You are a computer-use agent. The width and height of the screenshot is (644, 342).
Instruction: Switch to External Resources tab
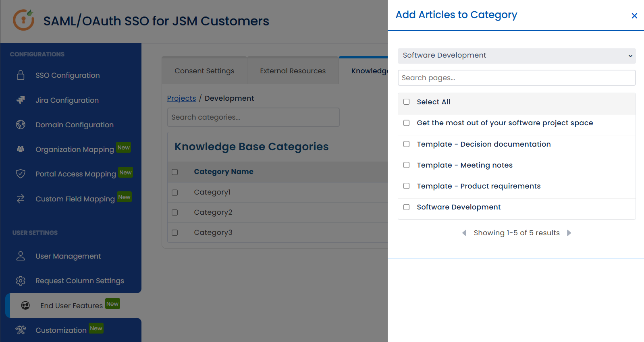pyautogui.click(x=293, y=71)
